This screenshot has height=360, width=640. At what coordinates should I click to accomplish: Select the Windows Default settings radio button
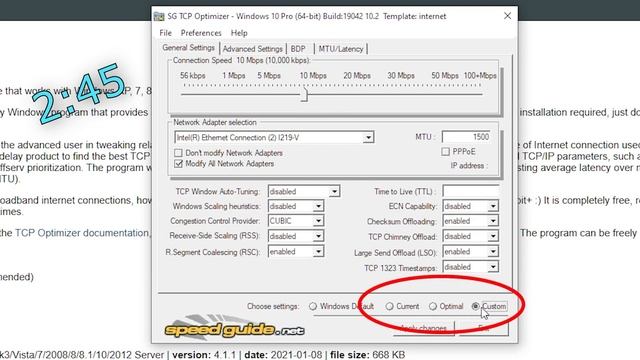[313, 306]
